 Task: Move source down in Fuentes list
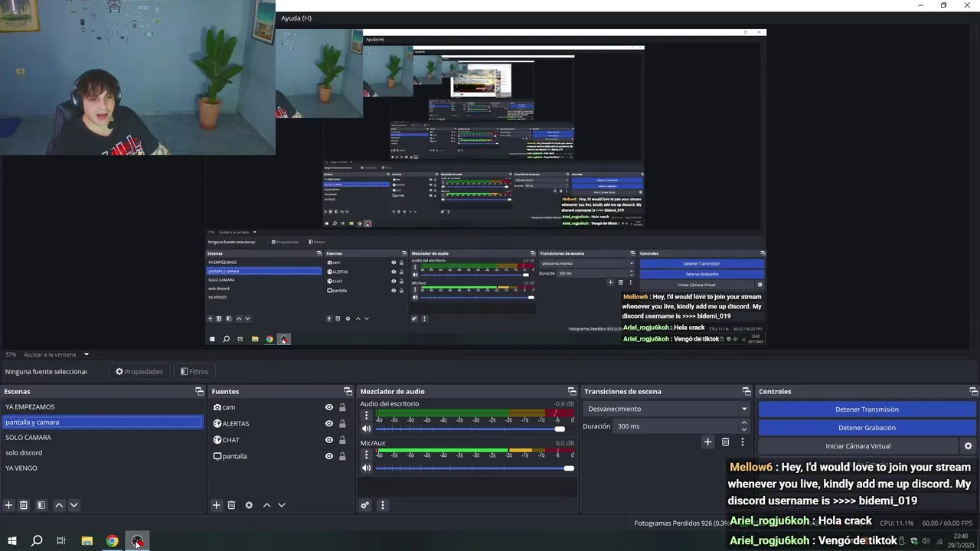pos(282,505)
